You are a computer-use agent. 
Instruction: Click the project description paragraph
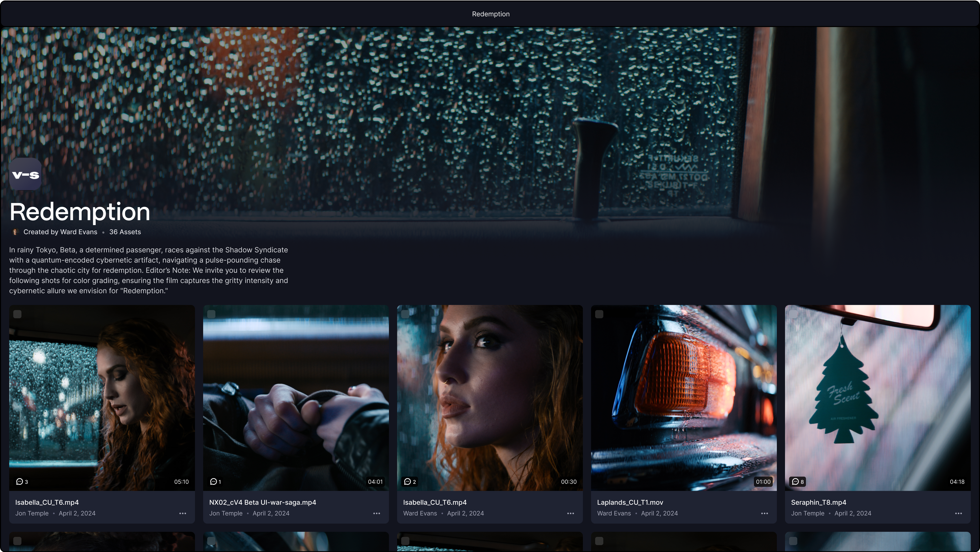(149, 270)
